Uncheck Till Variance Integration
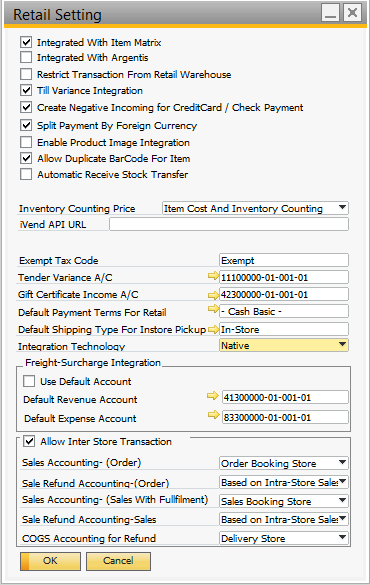The height and width of the screenshot is (585, 370). click(26, 90)
